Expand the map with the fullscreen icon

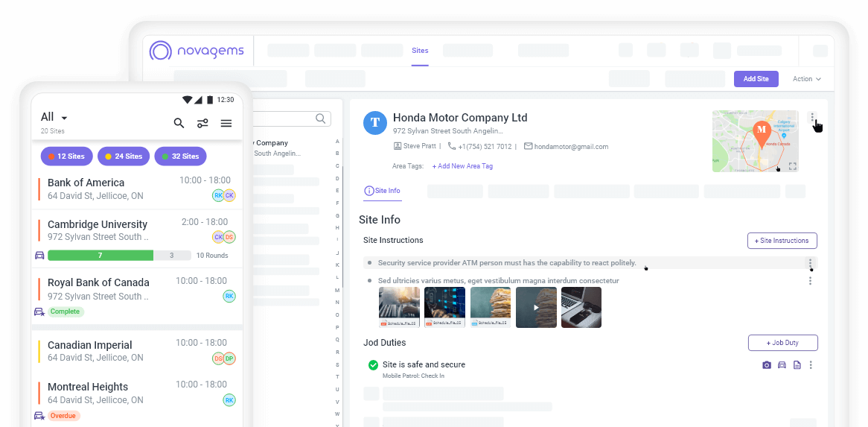(x=792, y=166)
